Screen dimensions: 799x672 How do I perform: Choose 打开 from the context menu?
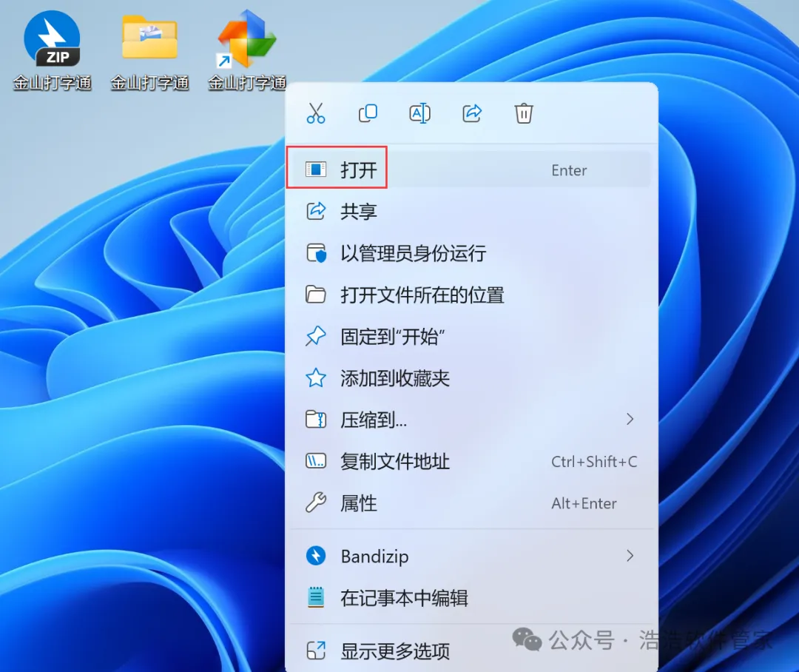click(471, 169)
